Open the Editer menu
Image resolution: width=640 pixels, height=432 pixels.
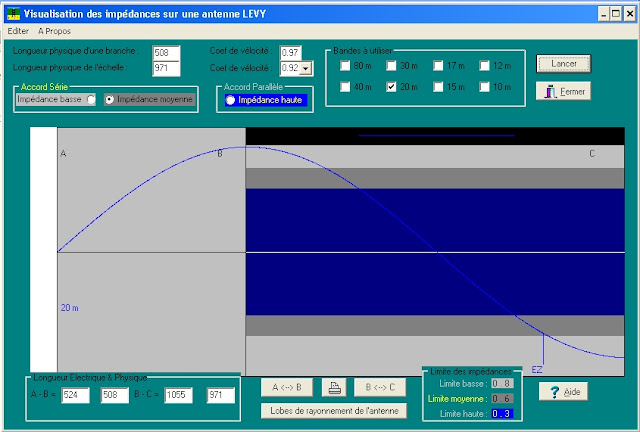pos(18,31)
